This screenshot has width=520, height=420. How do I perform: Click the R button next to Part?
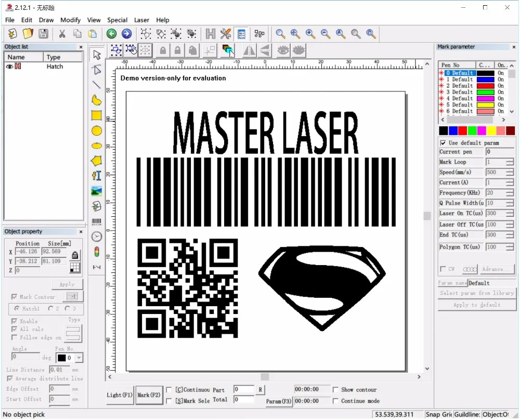coord(261,390)
